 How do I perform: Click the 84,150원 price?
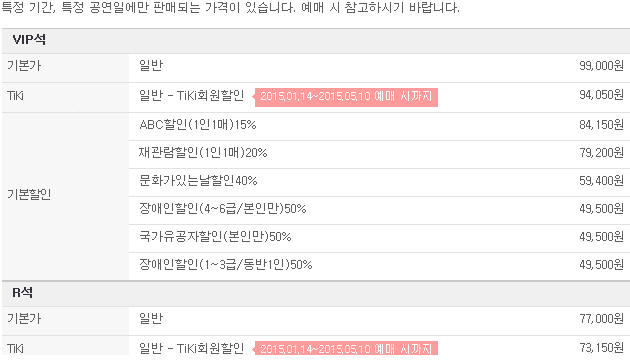601,125
